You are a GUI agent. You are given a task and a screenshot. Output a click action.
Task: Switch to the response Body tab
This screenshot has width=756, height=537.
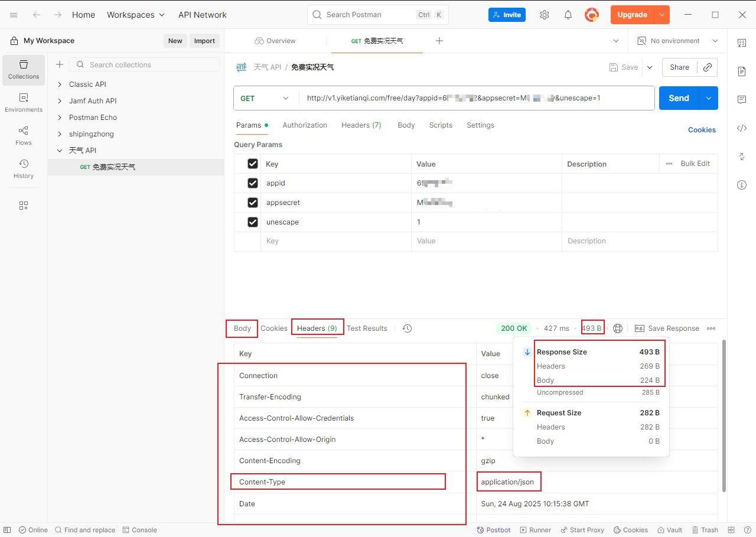click(x=242, y=328)
